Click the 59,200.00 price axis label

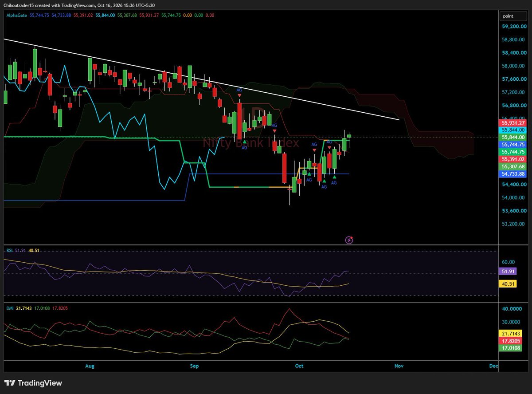click(x=514, y=27)
